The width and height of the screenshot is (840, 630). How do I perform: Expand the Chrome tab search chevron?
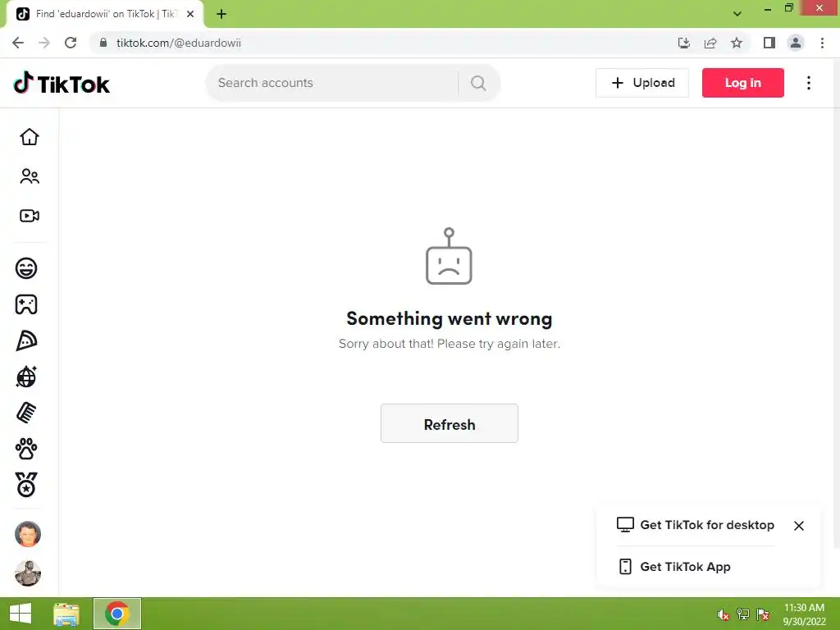pos(737,13)
